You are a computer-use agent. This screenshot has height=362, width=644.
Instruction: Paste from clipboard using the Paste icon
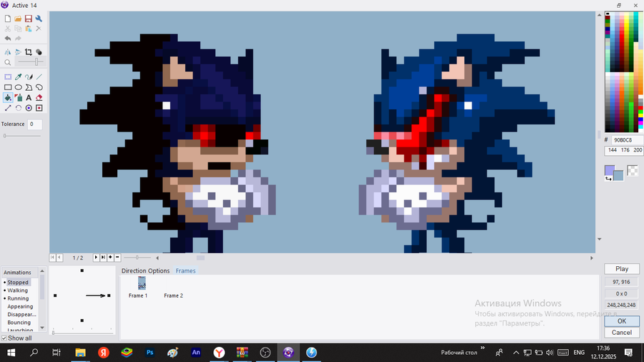click(x=29, y=29)
